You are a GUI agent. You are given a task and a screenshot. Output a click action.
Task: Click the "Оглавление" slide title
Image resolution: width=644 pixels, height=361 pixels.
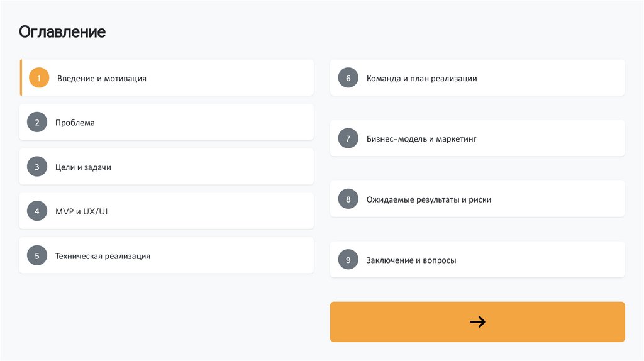62,31
